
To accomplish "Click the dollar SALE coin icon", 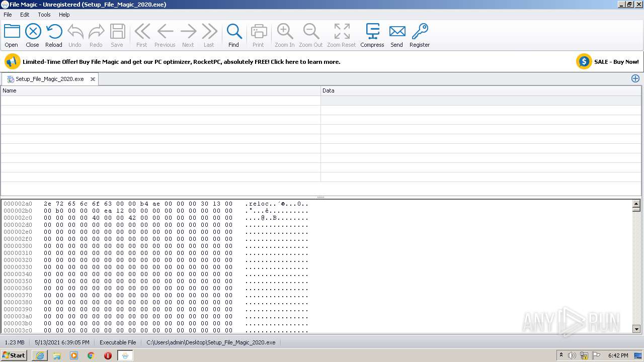I will [584, 62].
